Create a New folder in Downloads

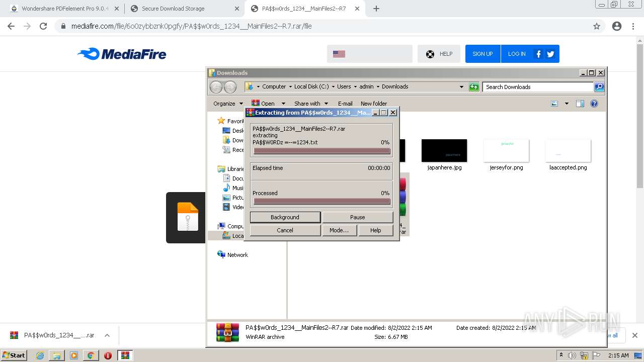click(374, 104)
